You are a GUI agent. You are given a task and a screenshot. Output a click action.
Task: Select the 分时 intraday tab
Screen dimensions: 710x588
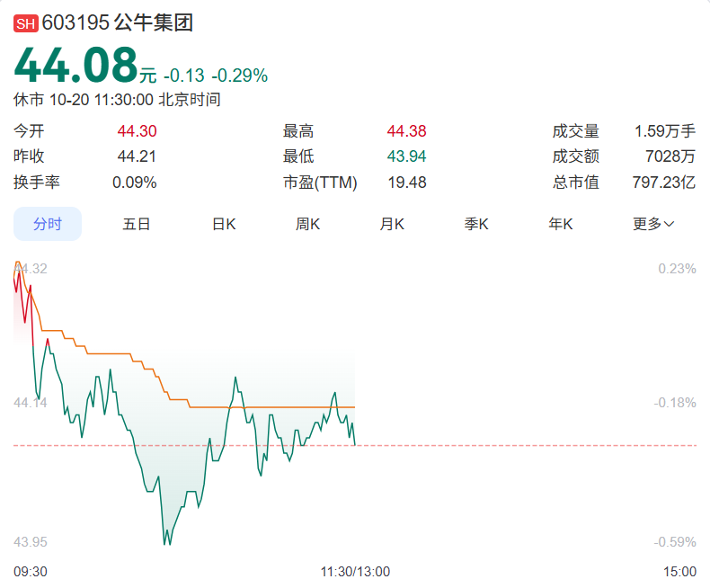point(48,224)
